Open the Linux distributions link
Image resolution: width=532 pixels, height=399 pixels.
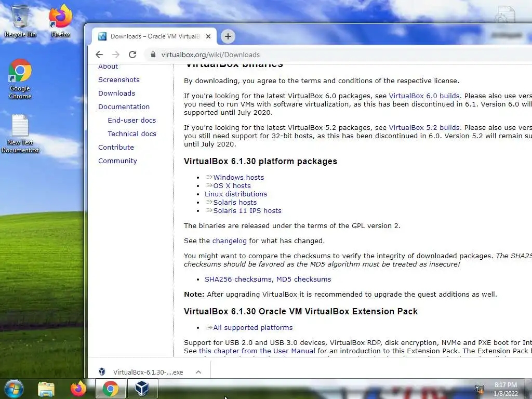pos(236,194)
